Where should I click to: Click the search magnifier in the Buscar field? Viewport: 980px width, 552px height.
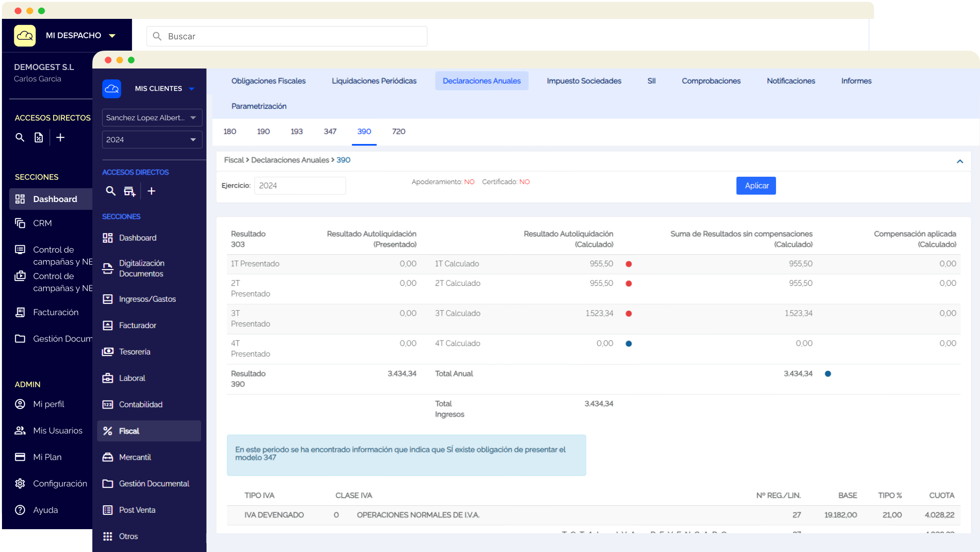[x=157, y=36]
